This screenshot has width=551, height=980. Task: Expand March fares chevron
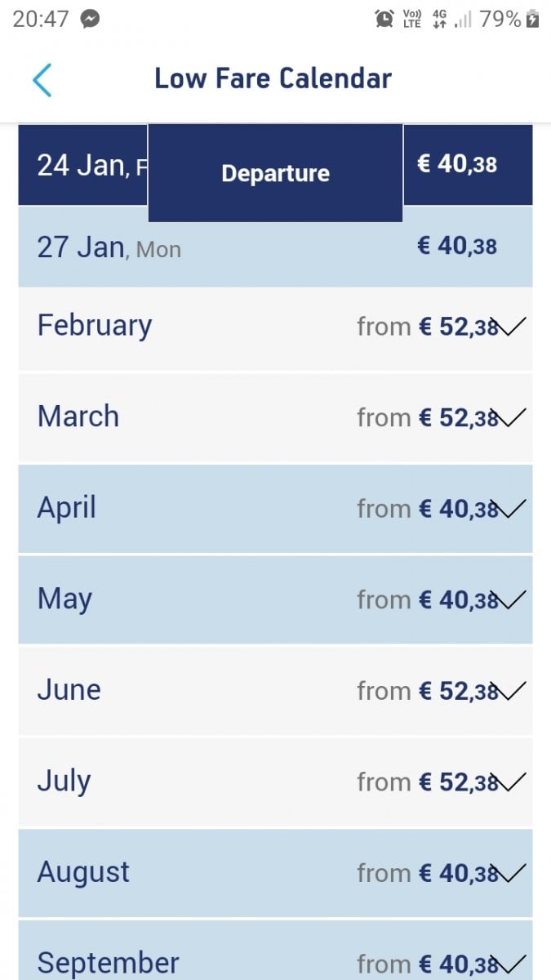[512, 418]
